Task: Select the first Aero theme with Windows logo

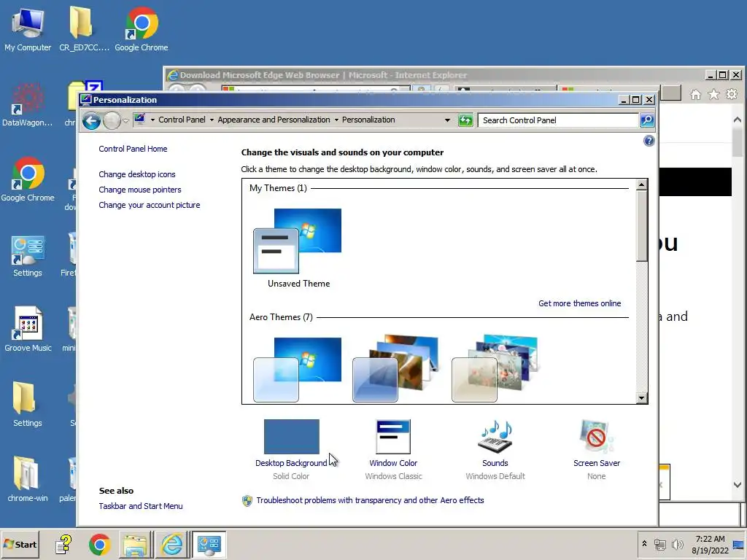Action: [x=298, y=370]
